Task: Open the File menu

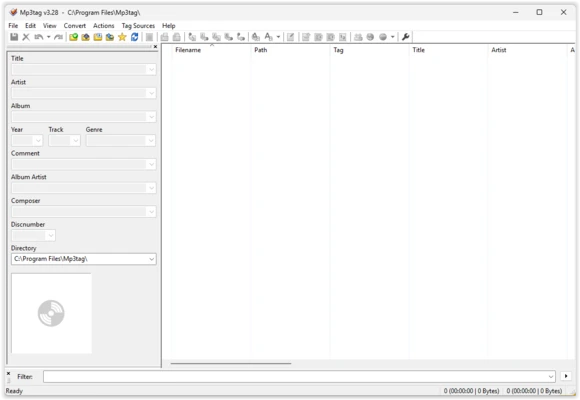Action: [13, 26]
